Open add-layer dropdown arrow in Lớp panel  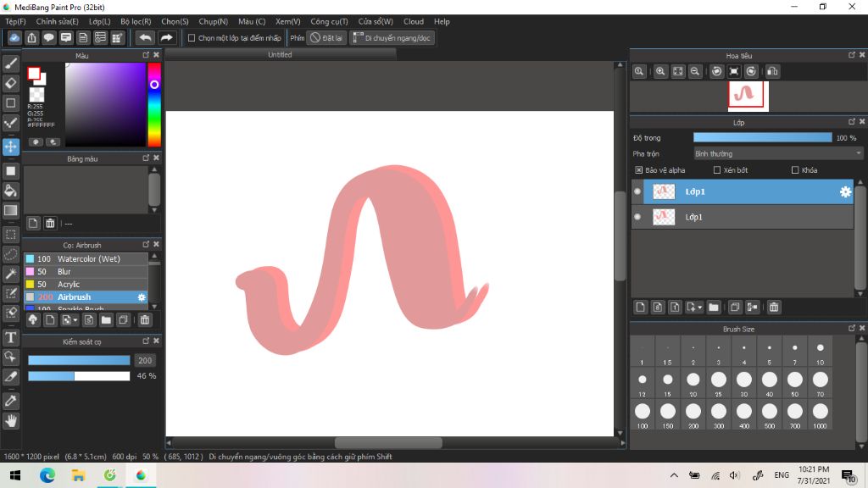point(699,308)
